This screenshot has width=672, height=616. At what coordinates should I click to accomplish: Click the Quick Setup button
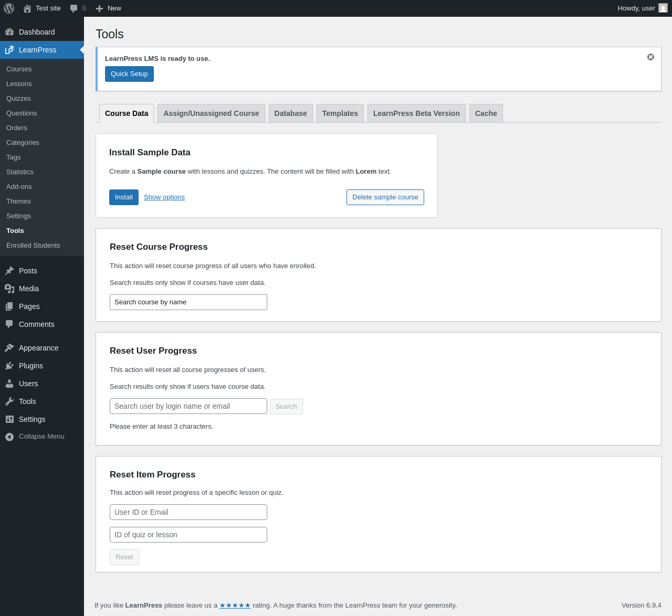coord(129,74)
